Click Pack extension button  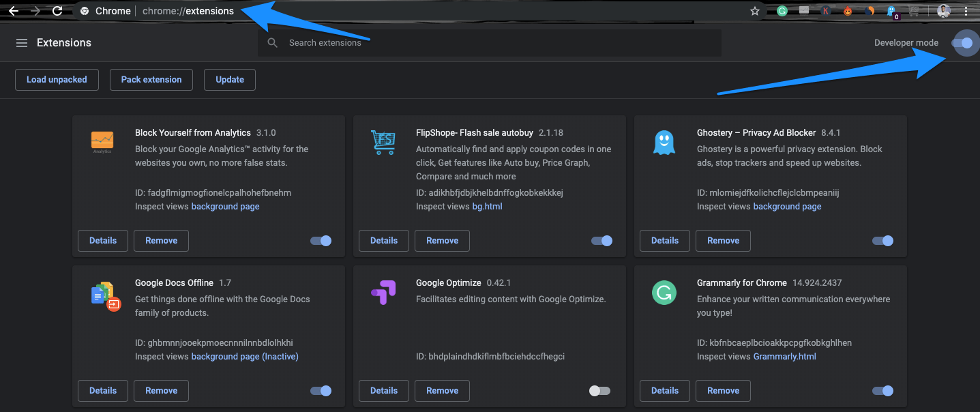point(151,80)
